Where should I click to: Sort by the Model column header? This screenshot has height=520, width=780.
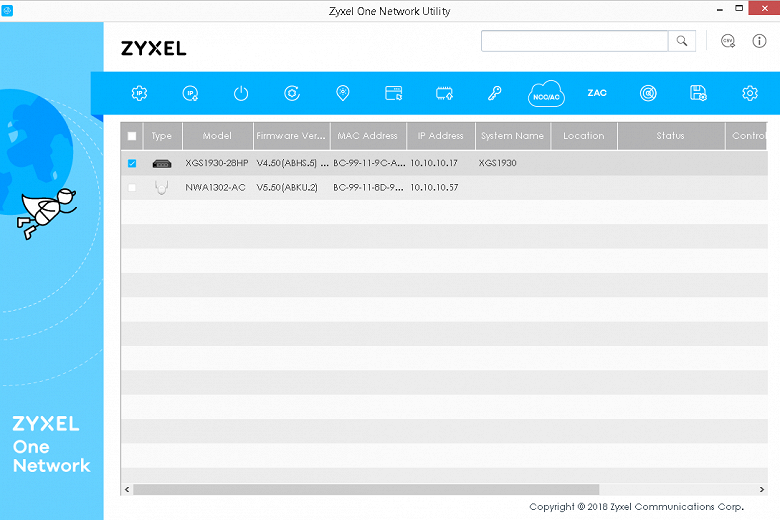coord(217,136)
